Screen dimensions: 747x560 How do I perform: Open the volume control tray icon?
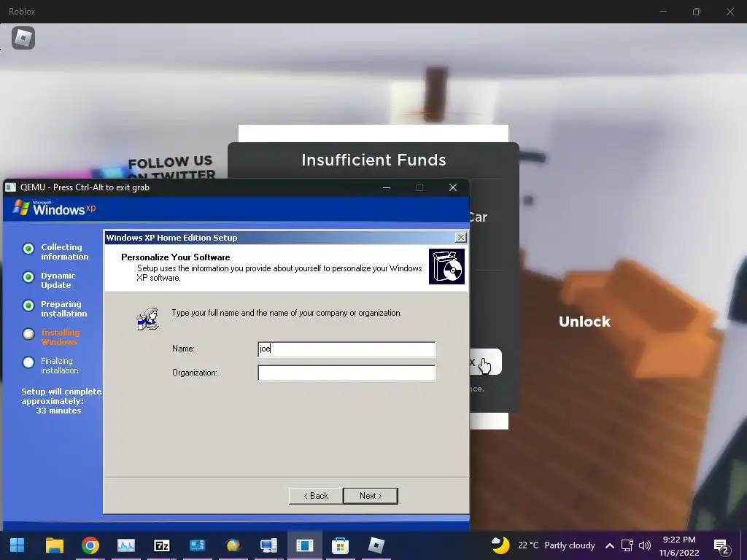[645, 545]
